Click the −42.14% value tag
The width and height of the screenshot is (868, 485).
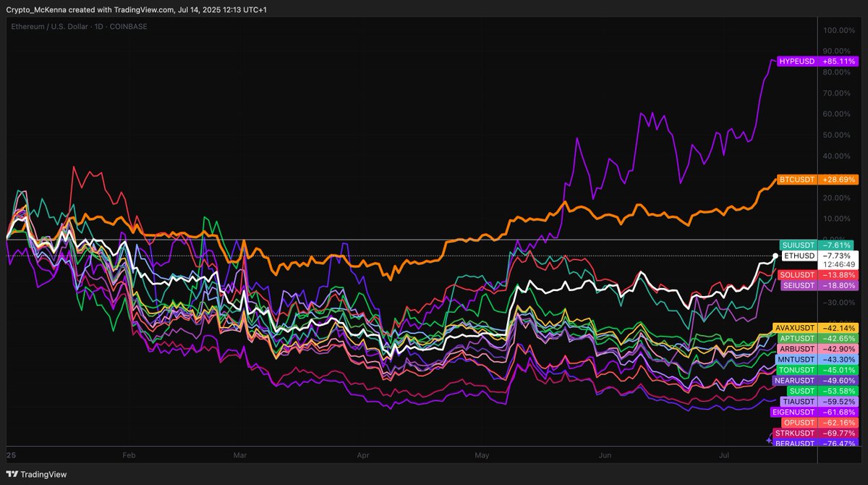point(838,327)
